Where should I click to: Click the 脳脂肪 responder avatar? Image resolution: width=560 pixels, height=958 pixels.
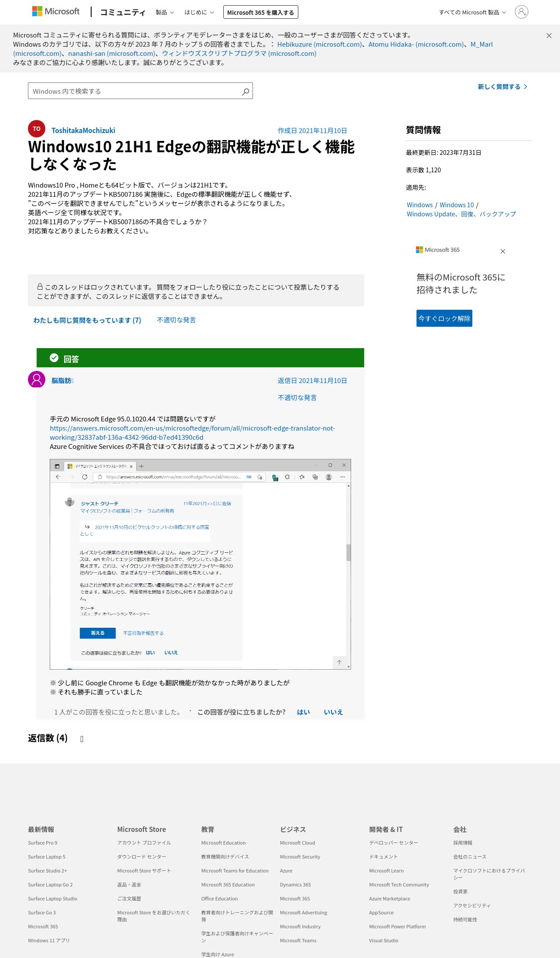pyautogui.click(x=37, y=380)
